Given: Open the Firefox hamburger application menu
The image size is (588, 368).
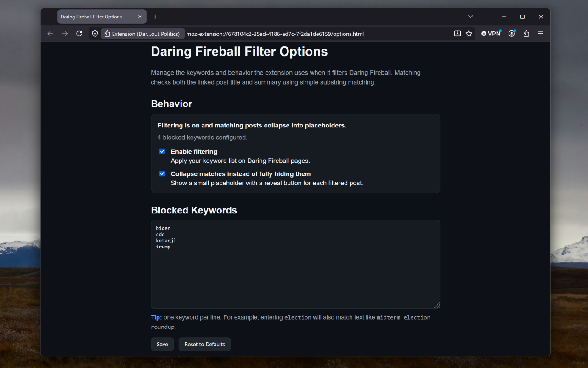Looking at the screenshot, I should tap(541, 34).
